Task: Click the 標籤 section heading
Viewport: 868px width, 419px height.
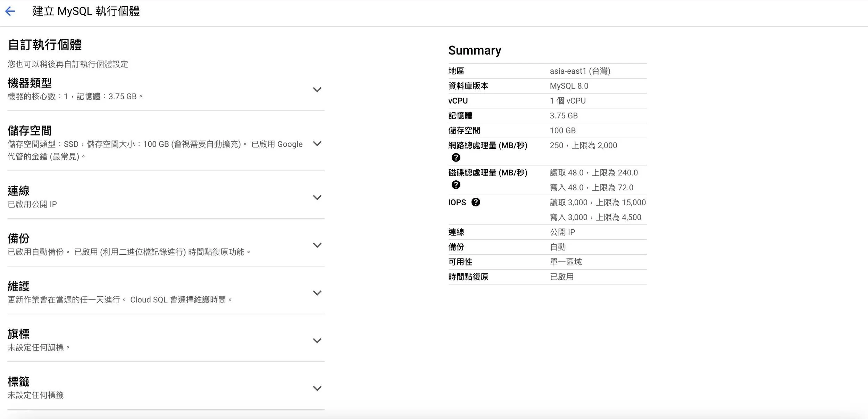Action: 18,381
